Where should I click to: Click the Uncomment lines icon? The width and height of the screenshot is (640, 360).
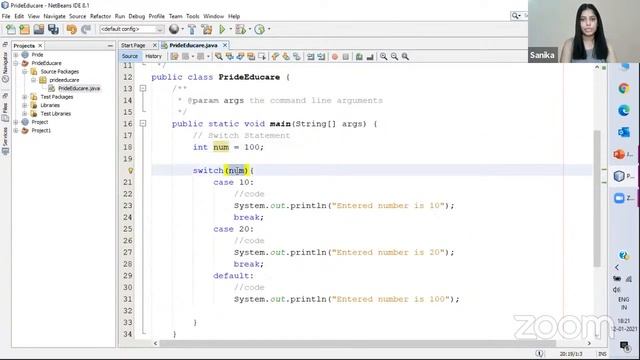pos(370,56)
